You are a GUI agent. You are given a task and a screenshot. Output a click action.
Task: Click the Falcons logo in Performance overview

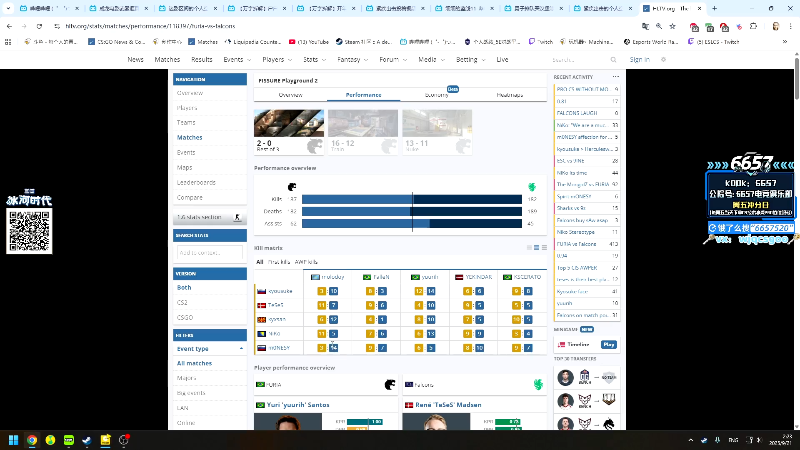pos(532,187)
